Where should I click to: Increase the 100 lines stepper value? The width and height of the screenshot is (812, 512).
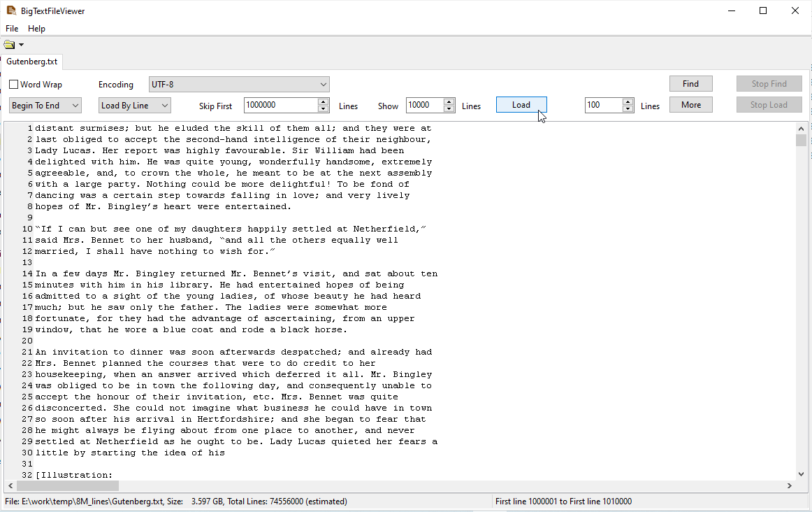click(x=628, y=102)
